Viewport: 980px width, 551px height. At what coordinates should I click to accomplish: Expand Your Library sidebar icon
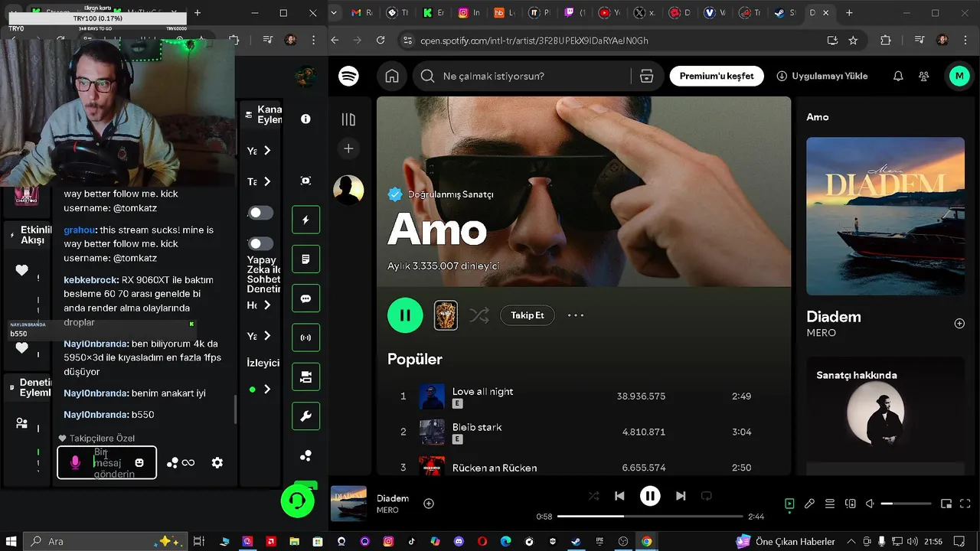click(348, 119)
